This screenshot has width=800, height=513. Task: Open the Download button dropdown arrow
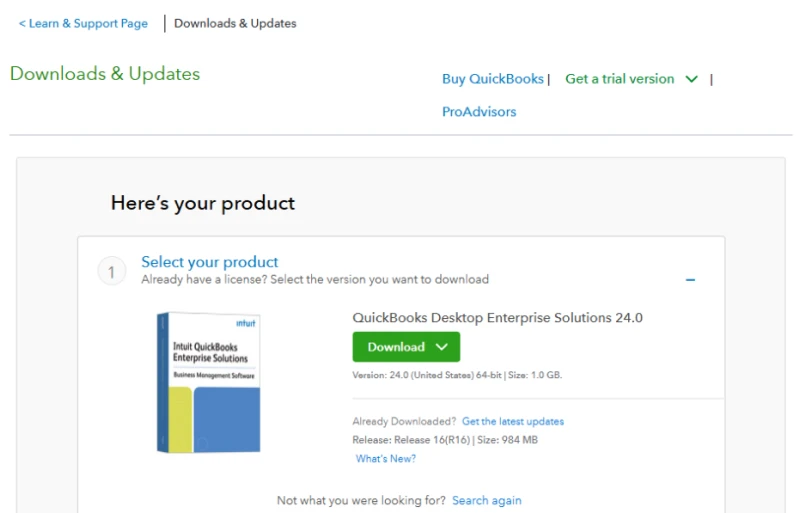(442, 347)
